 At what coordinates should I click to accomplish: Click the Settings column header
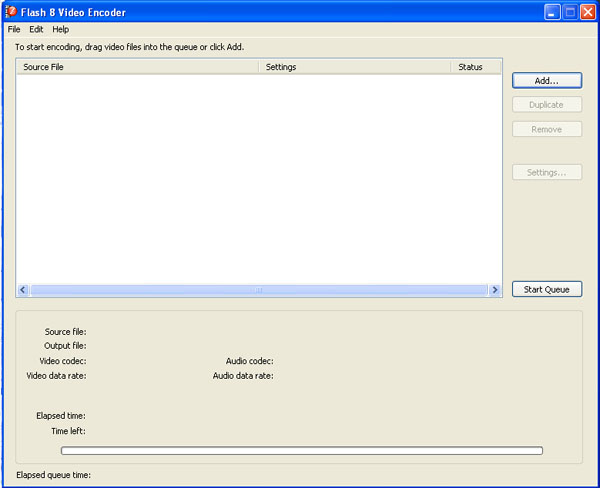pos(355,67)
